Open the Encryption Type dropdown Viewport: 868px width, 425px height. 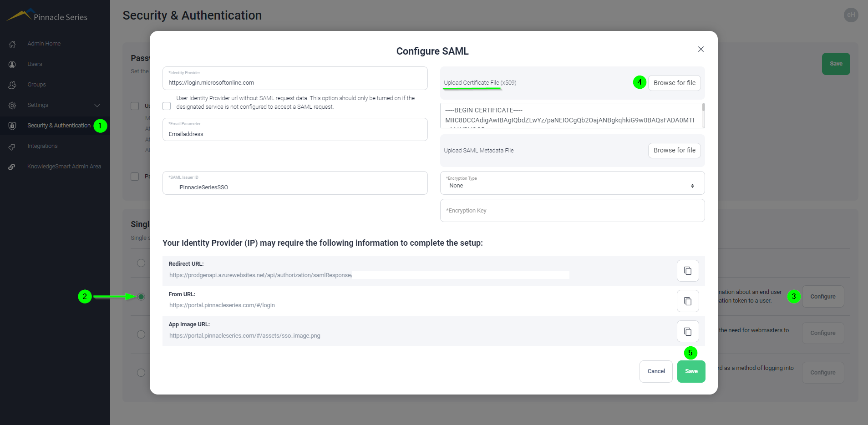(572, 183)
